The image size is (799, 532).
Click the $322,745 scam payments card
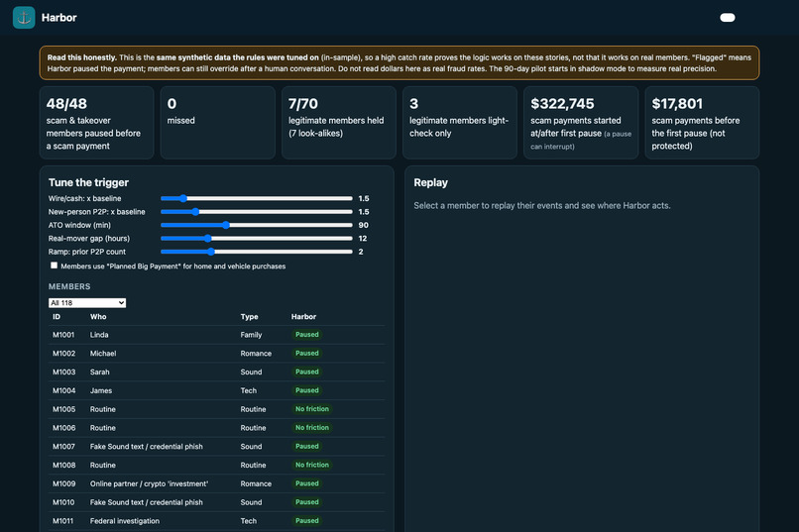(x=581, y=123)
